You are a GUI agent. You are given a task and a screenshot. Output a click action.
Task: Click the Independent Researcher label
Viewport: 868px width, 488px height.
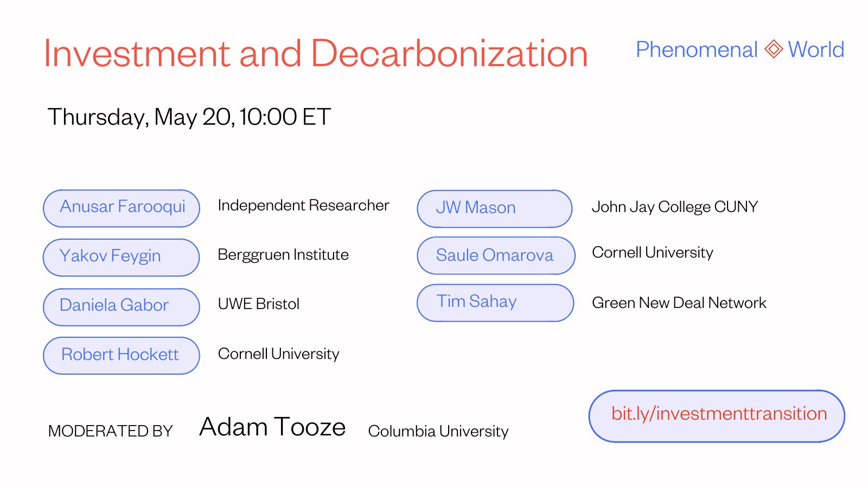303,206
